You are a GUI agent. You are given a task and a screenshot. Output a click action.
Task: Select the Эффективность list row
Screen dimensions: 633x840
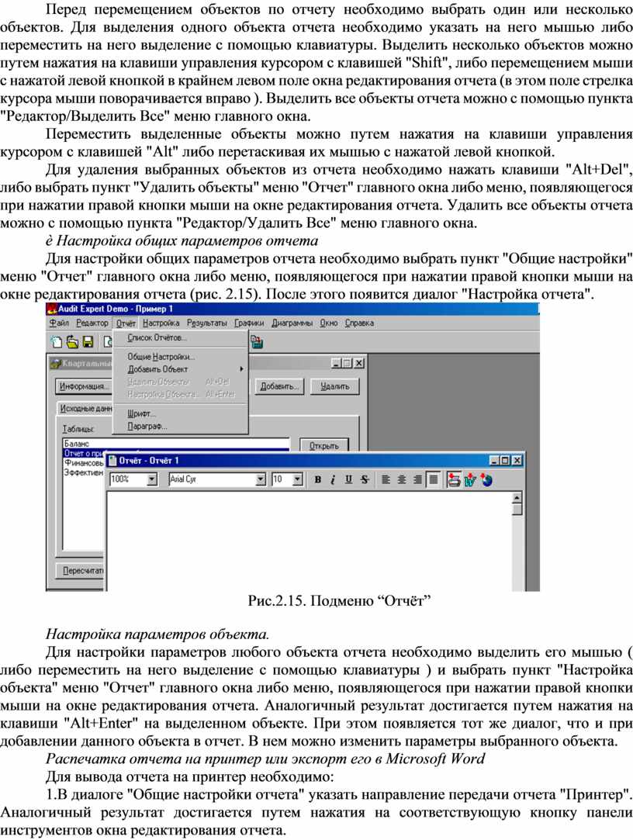pos(84,472)
